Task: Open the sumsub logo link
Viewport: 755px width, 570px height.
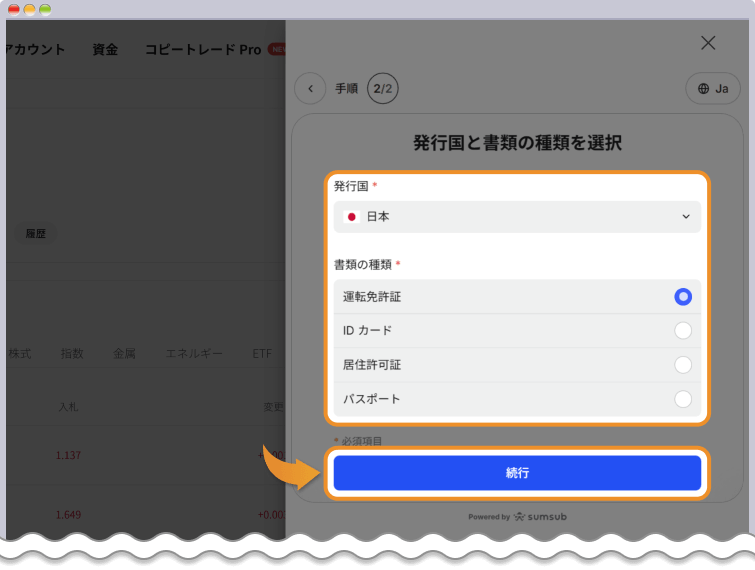Action: coord(540,517)
